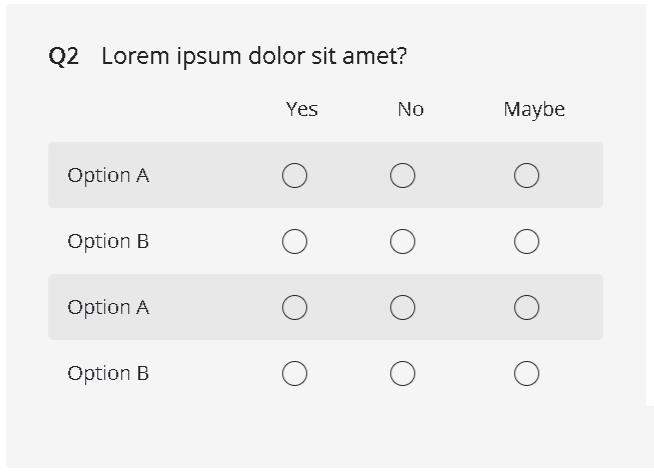This screenshot has width=654, height=474.
Task: Click the Q2 Lorem ipsum question title
Action: pos(228,56)
